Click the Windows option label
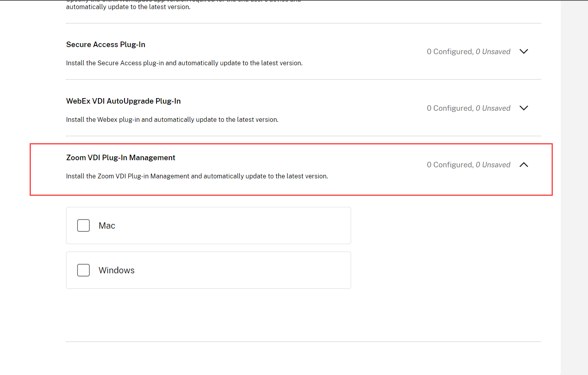 point(117,270)
